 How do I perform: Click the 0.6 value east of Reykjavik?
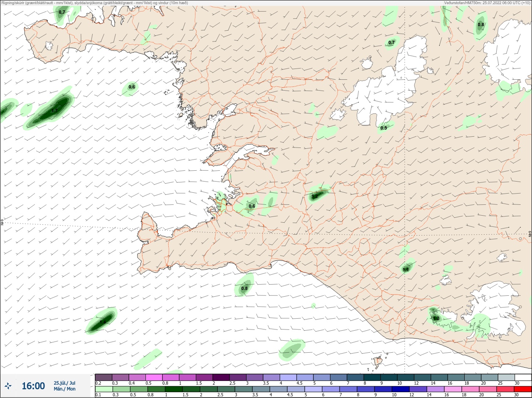[x=252, y=206]
